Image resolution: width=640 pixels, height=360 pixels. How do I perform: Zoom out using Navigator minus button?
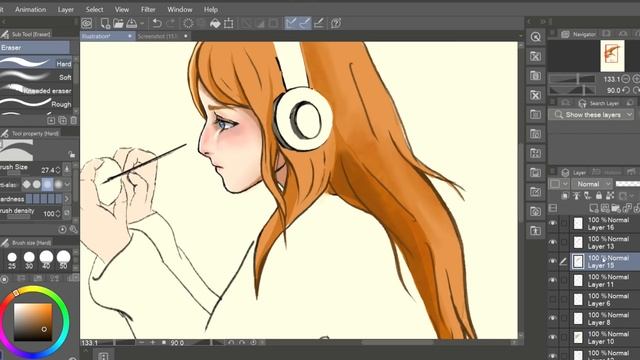click(625, 79)
